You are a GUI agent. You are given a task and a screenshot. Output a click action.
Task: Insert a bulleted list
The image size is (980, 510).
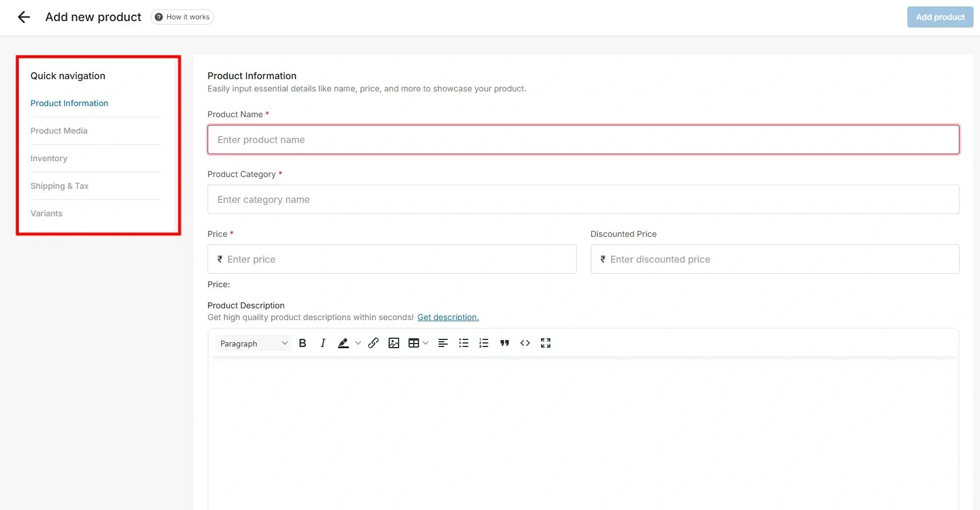[x=464, y=344]
